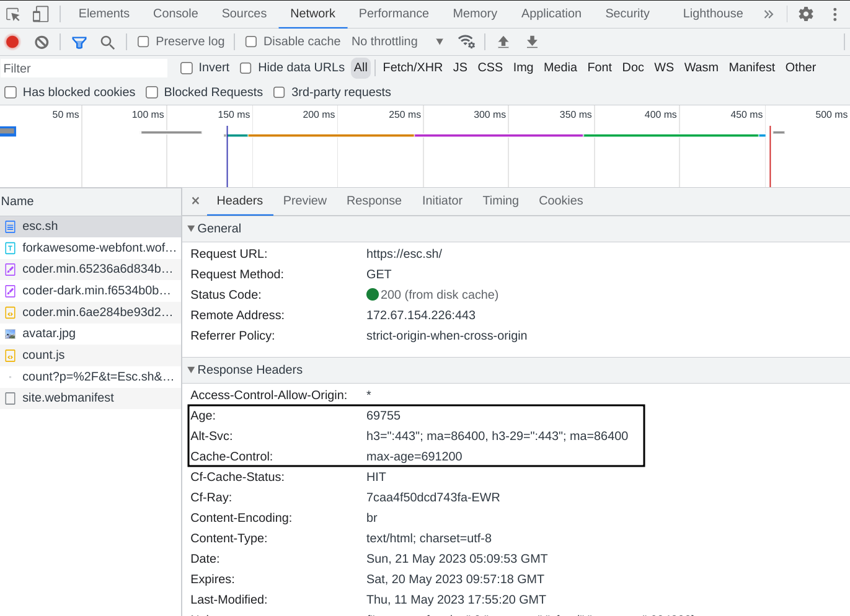Click the inspect element picker icon
The image size is (850, 616).
point(13,14)
